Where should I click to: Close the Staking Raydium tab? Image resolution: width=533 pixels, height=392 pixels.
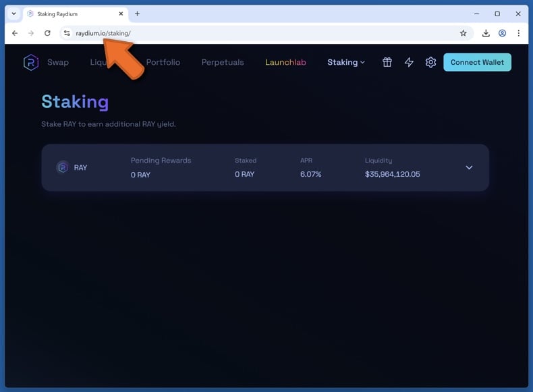click(x=121, y=13)
